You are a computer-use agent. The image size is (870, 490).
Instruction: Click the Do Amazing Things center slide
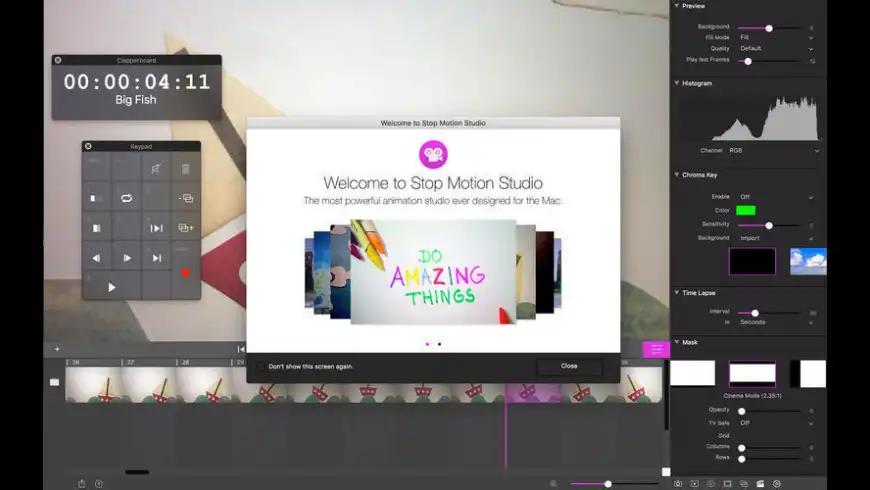(433, 272)
